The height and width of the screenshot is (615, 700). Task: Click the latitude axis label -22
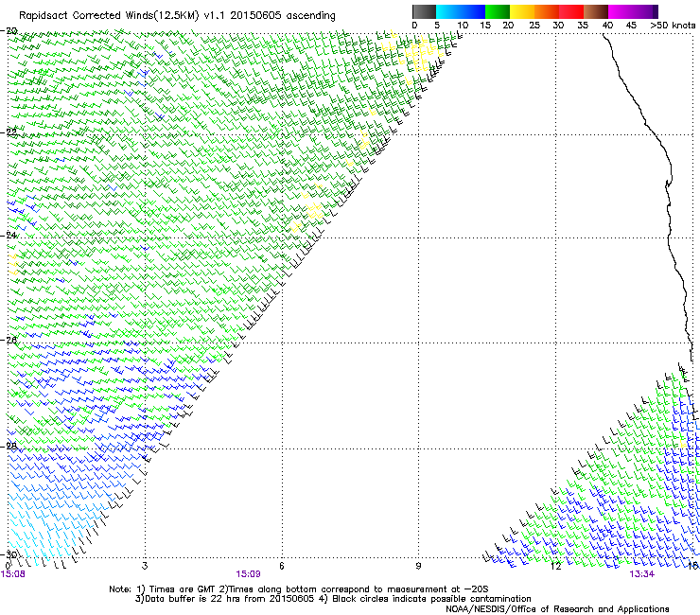click(x=9, y=132)
